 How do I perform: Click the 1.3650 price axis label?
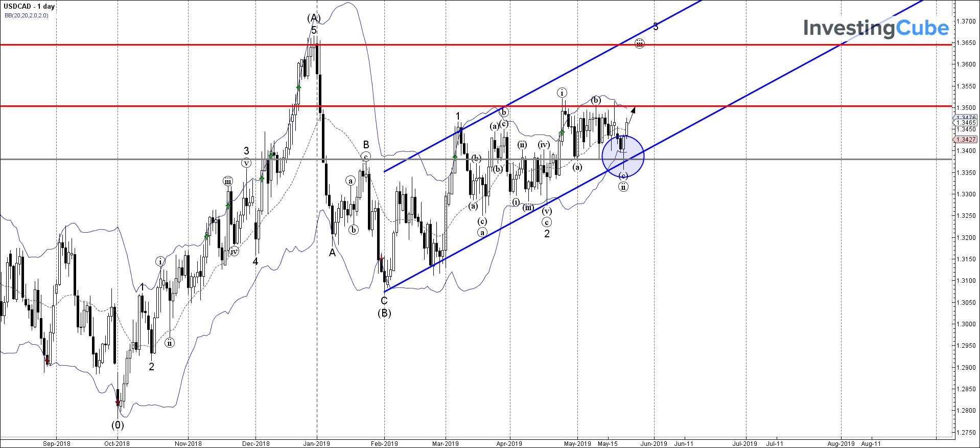click(x=966, y=43)
